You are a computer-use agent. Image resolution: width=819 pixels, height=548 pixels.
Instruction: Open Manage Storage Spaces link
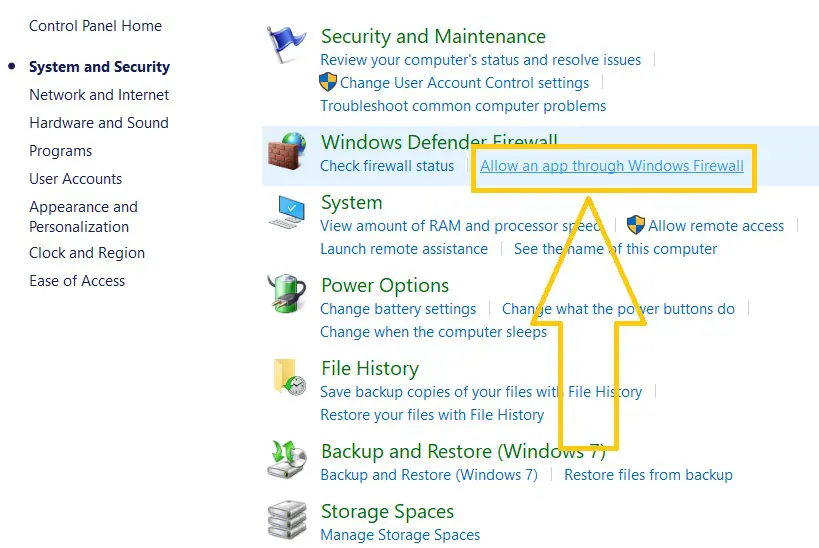click(400, 535)
